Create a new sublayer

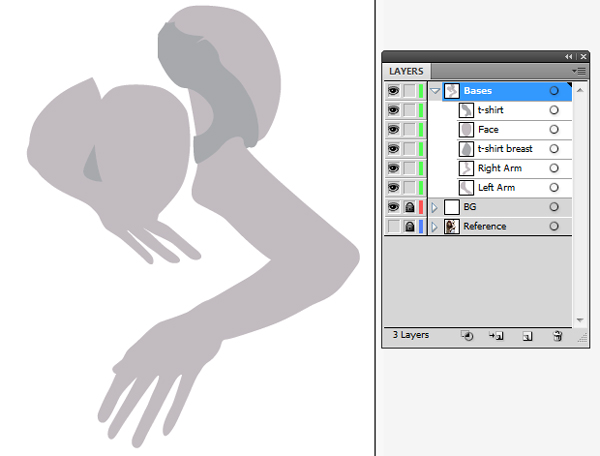tap(496, 336)
